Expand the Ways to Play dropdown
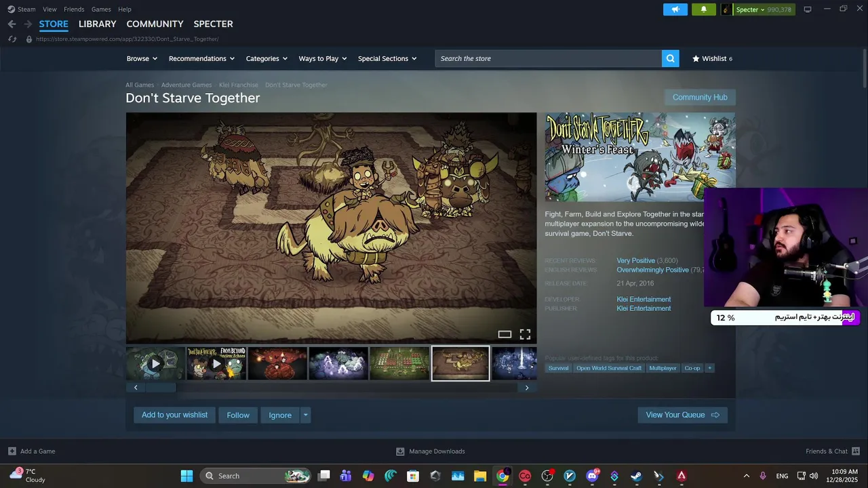Viewport: 868px width, 488px height. (x=323, y=58)
